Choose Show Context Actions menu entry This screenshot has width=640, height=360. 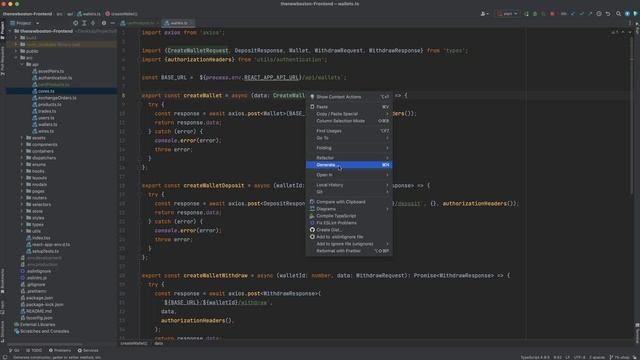coord(349,97)
